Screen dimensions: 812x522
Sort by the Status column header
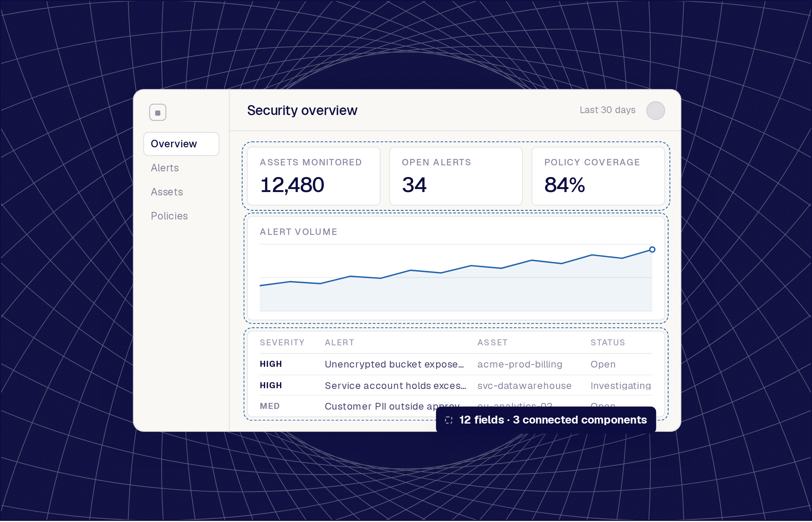coord(607,343)
